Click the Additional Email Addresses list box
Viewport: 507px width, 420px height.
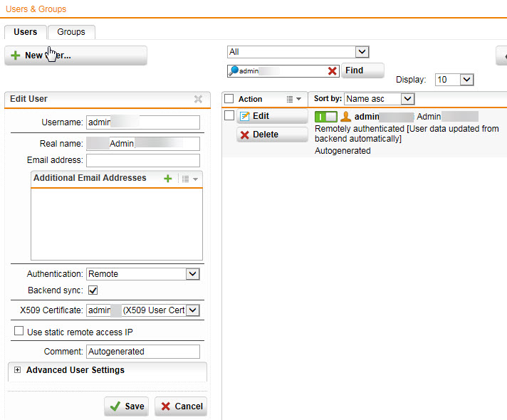pyautogui.click(x=117, y=224)
